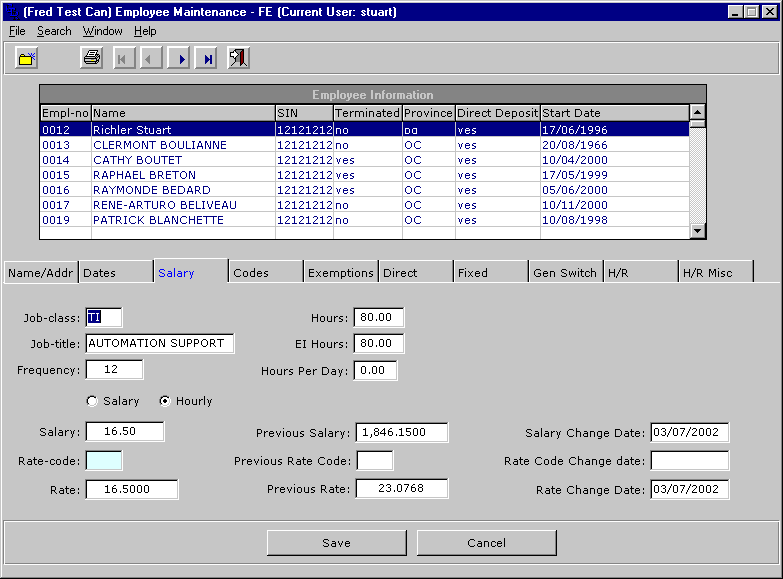Click the application icon in title bar
The image size is (783, 579).
pos(10,12)
